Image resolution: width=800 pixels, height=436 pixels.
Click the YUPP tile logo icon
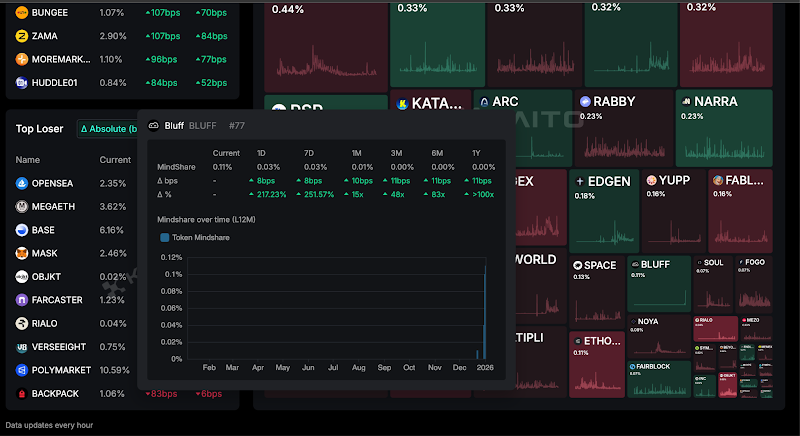[651, 180]
